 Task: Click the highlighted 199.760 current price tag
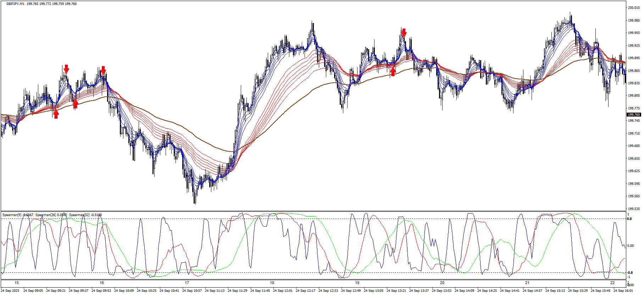click(x=634, y=115)
